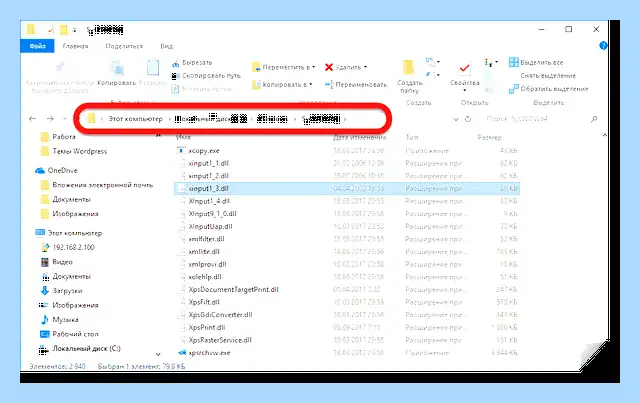Viewport: 640px width, 403px height.
Task: Click the search magnifier icon
Action: coord(594,119)
